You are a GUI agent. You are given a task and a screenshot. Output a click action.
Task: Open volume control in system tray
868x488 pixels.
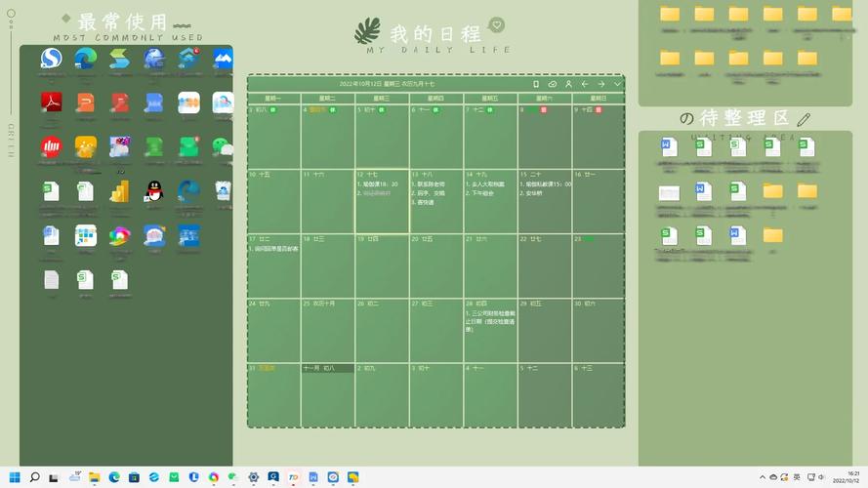(x=821, y=477)
